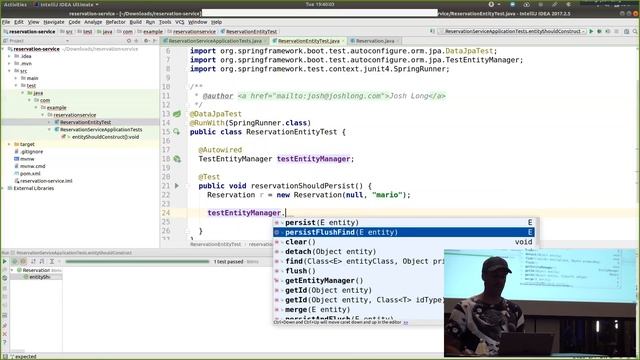Collapse the reservation-service project root node
The height and width of the screenshot is (360, 640).
[4, 49]
